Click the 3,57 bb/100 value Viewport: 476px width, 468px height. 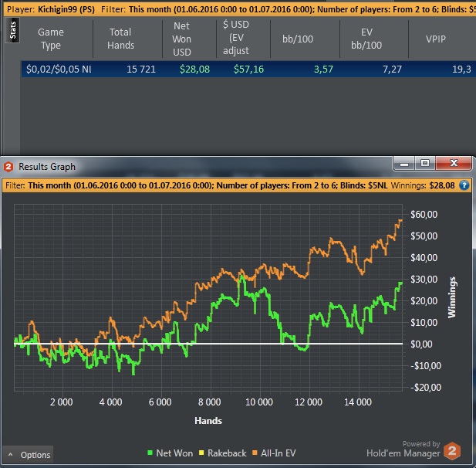[x=323, y=70]
